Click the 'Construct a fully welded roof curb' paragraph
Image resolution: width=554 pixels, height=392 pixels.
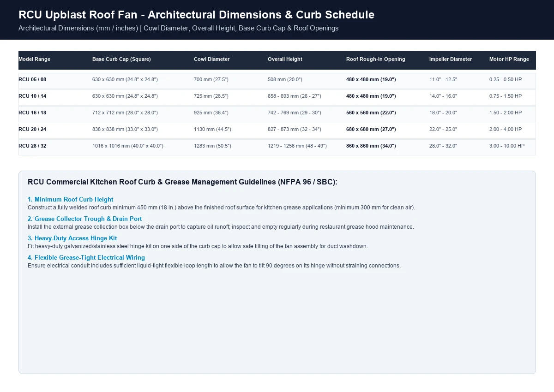[x=221, y=208]
